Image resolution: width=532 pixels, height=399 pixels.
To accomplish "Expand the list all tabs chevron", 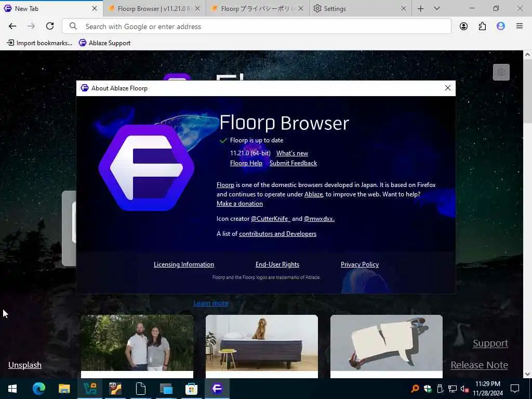I will [x=436, y=8].
